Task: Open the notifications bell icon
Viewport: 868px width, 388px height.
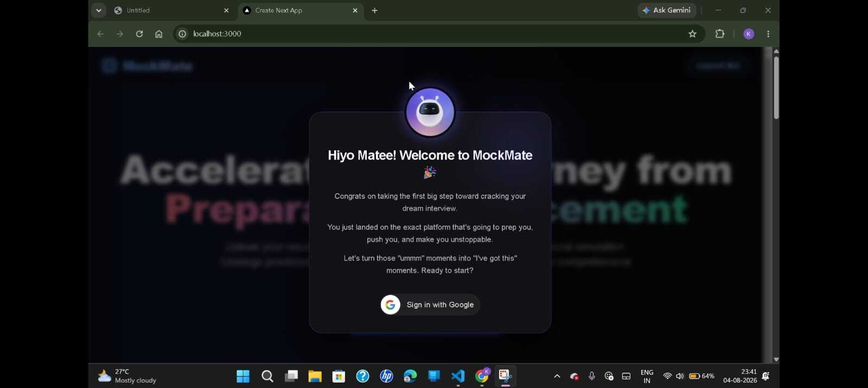Action: (x=766, y=376)
